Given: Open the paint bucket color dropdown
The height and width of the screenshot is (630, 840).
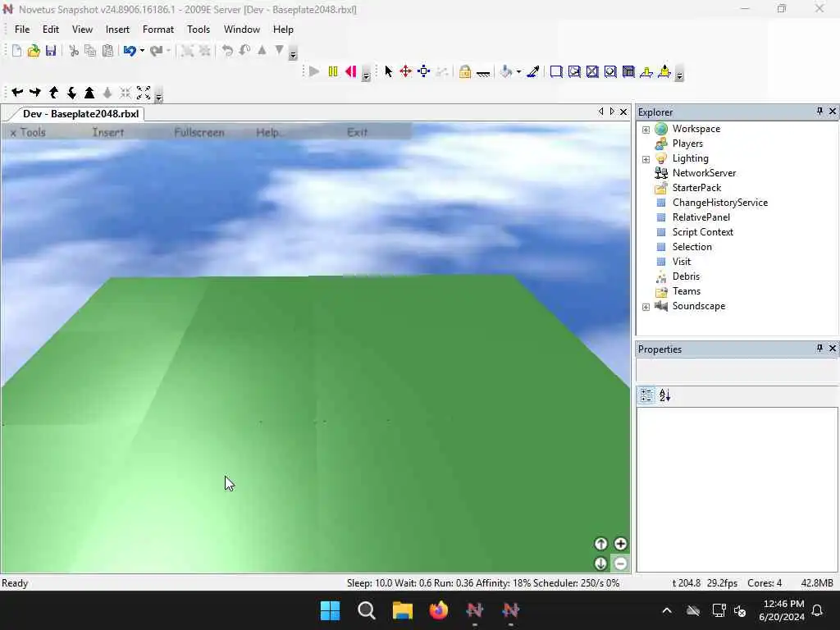Looking at the screenshot, I should click(518, 72).
